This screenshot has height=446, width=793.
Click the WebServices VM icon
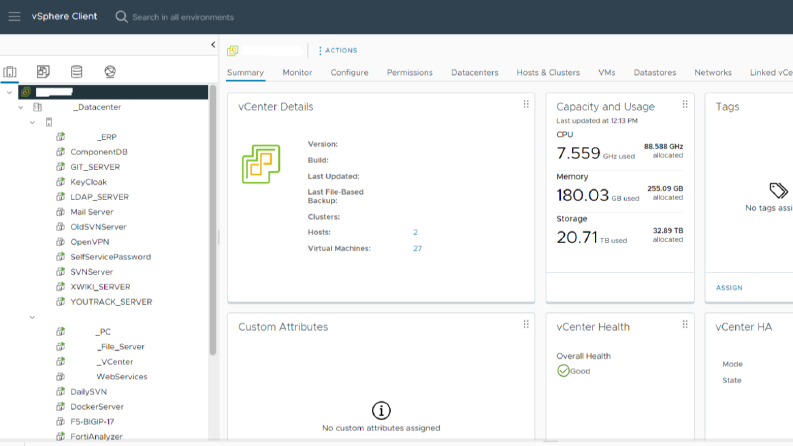61,376
